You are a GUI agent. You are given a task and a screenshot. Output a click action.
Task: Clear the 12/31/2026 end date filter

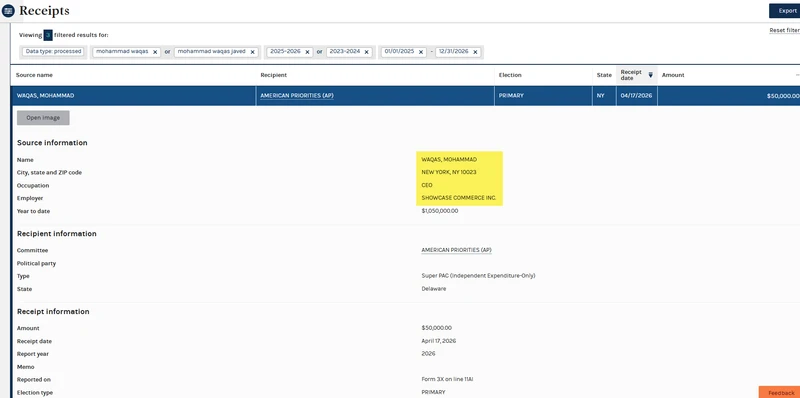pos(475,52)
